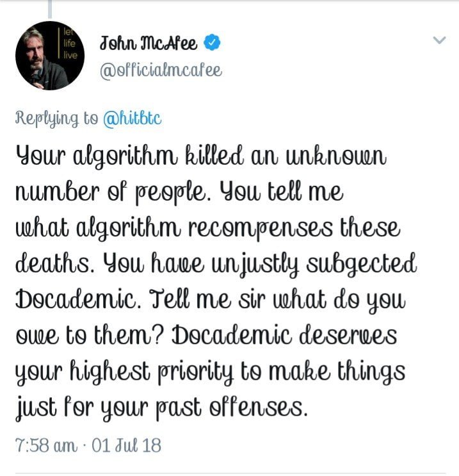459x476 pixels.
Task: Click the John McAfee display name
Action: (150, 44)
